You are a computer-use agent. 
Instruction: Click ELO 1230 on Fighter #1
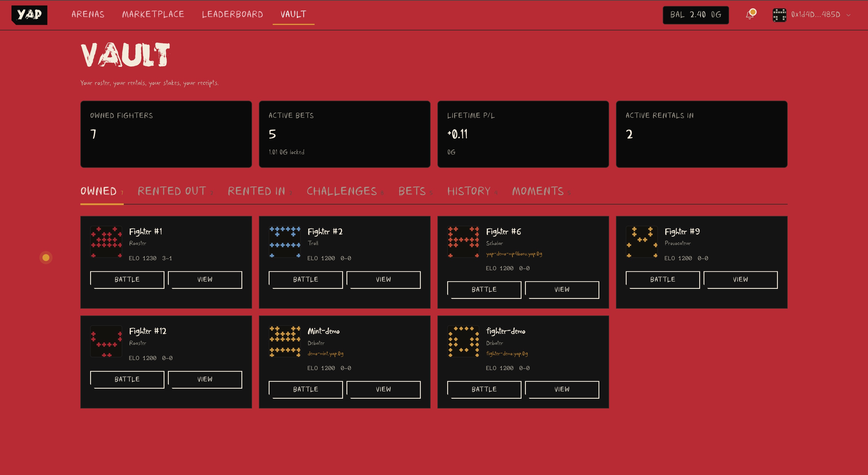(x=143, y=258)
